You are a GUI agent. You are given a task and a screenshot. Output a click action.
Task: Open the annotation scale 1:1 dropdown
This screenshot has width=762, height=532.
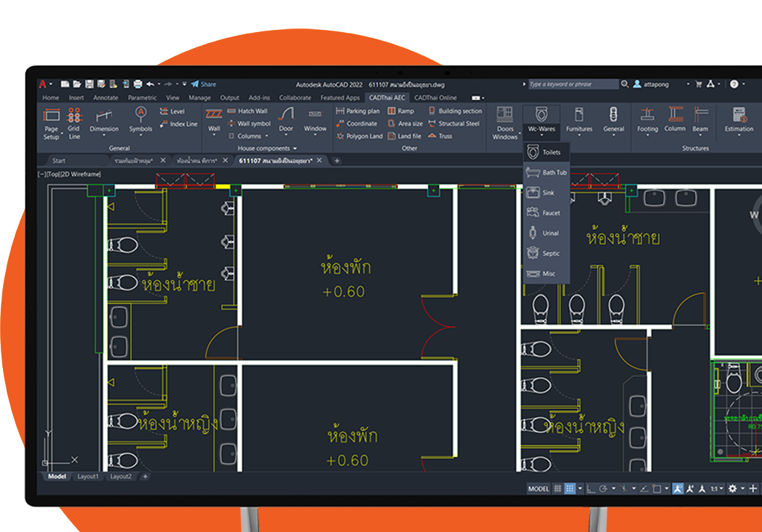718,489
